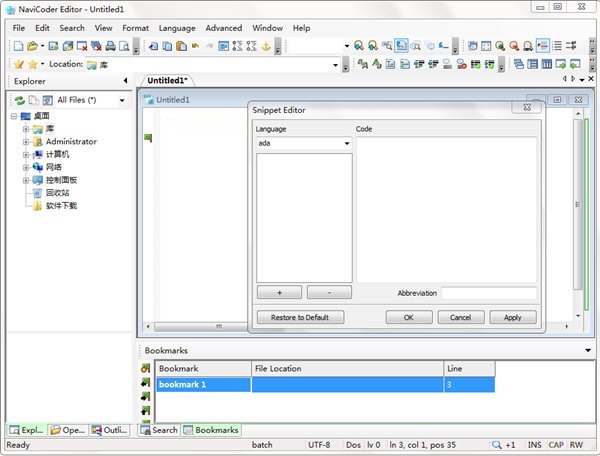The image size is (600, 456).
Task: Open the Advanced menu
Action: [224, 28]
